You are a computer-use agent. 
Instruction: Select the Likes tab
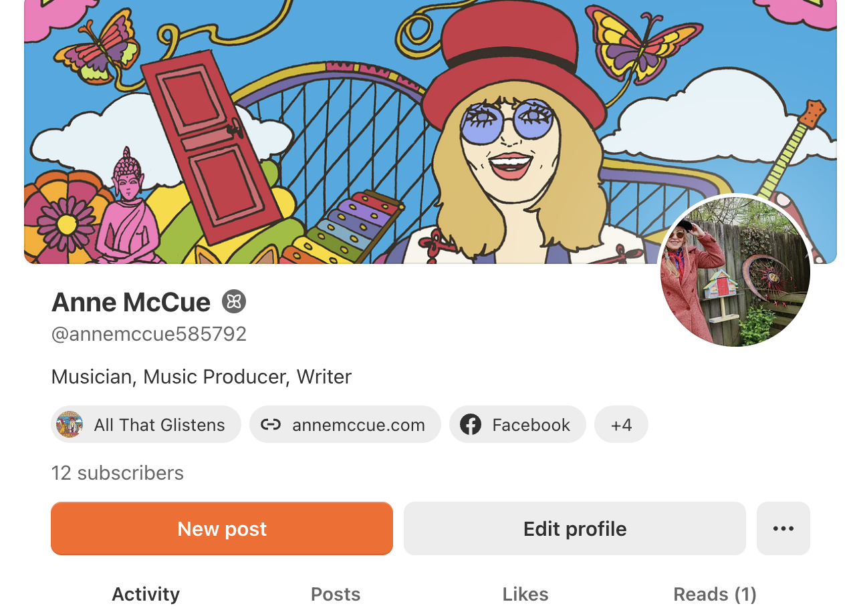pyautogui.click(x=525, y=594)
